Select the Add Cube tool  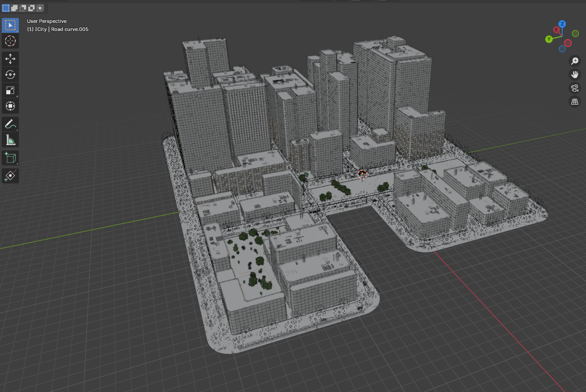coord(10,158)
